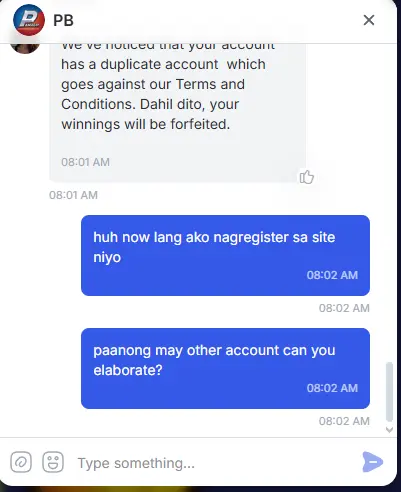Open the emoji picker icon
The image size is (401, 492).
coord(53,462)
